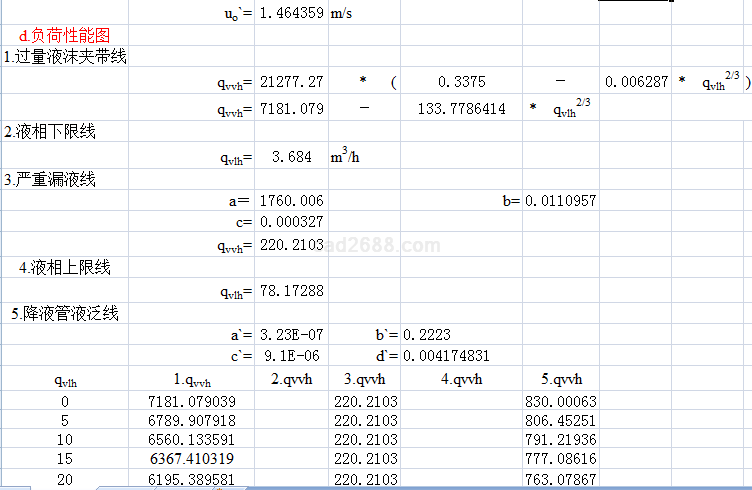Click the c value cell 0.000327
This screenshot has height=490, width=752.
[291, 222]
